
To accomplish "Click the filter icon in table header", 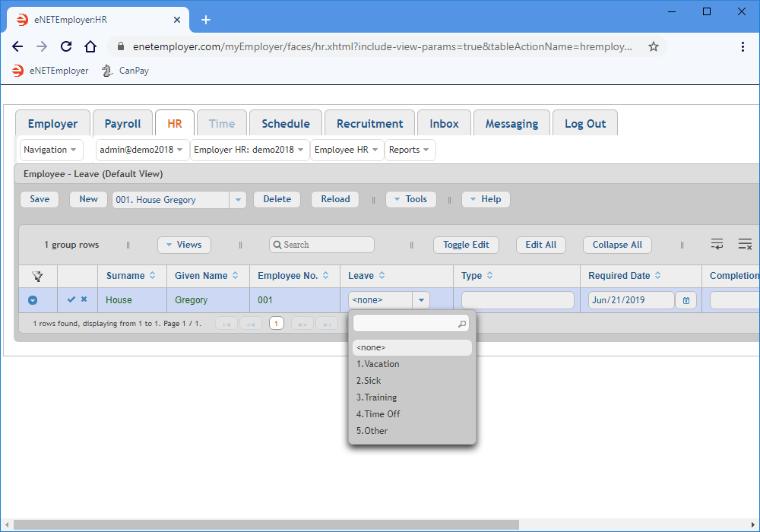I will [x=37, y=276].
